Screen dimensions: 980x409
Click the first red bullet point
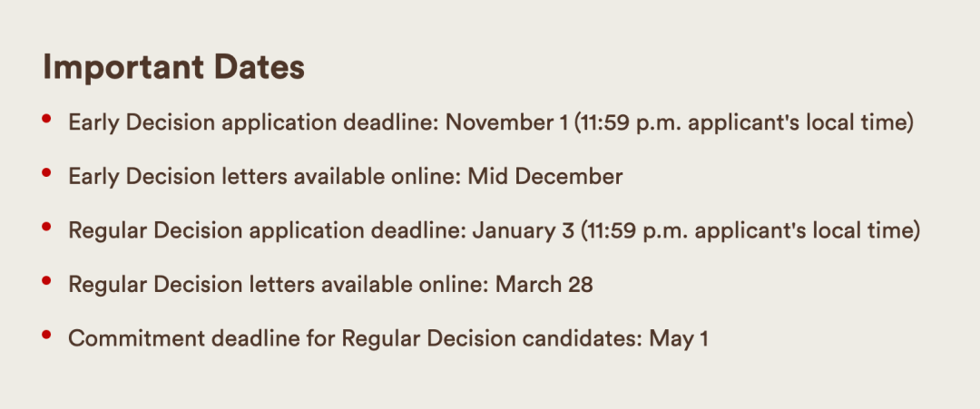(46, 118)
